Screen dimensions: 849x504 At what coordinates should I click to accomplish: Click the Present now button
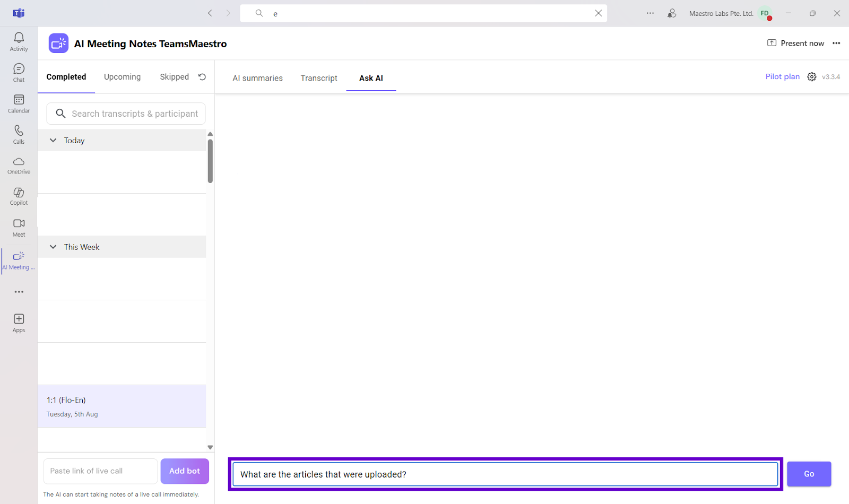(x=795, y=44)
